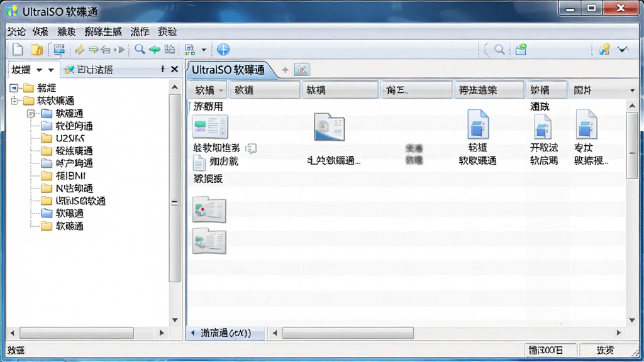Click the green arrow toolbar icon

155,50
